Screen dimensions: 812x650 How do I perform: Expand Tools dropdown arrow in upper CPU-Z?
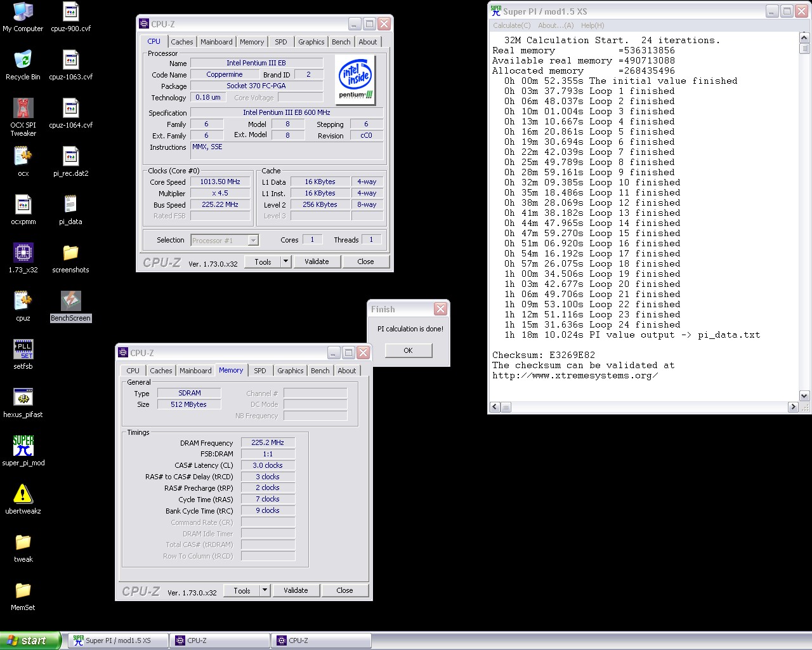(x=285, y=262)
